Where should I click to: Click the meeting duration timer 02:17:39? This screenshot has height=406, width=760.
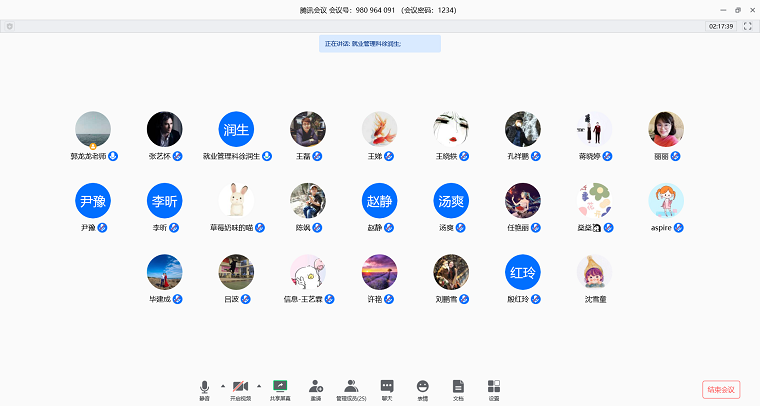pos(720,26)
